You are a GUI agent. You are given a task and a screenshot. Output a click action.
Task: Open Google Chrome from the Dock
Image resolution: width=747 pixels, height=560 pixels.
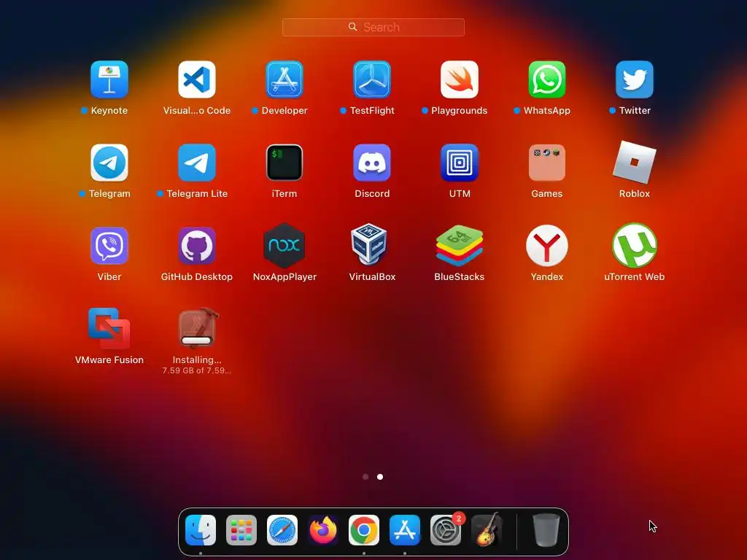tap(364, 530)
